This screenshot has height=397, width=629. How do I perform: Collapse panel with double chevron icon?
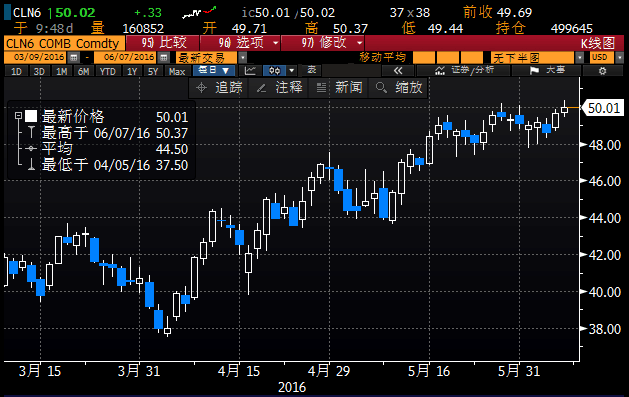[x=398, y=71]
